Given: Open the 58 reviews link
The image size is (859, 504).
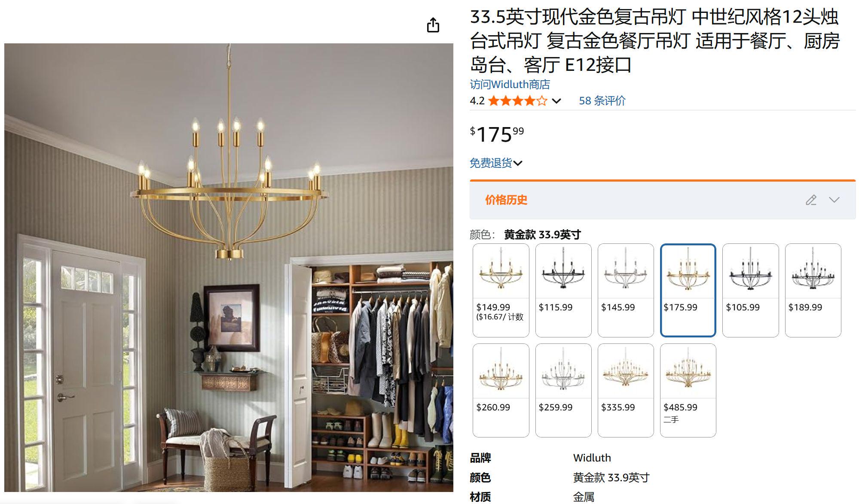Looking at the screenshot, I should (602, 101).
